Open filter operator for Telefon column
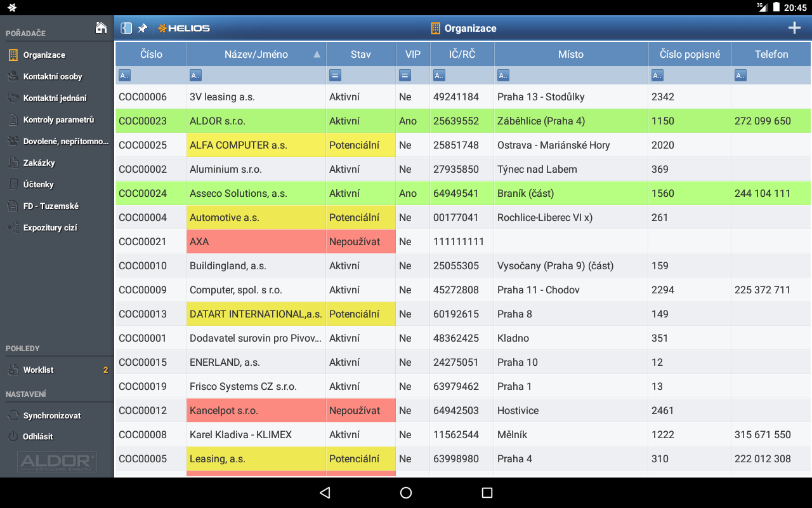 point(740,76)
